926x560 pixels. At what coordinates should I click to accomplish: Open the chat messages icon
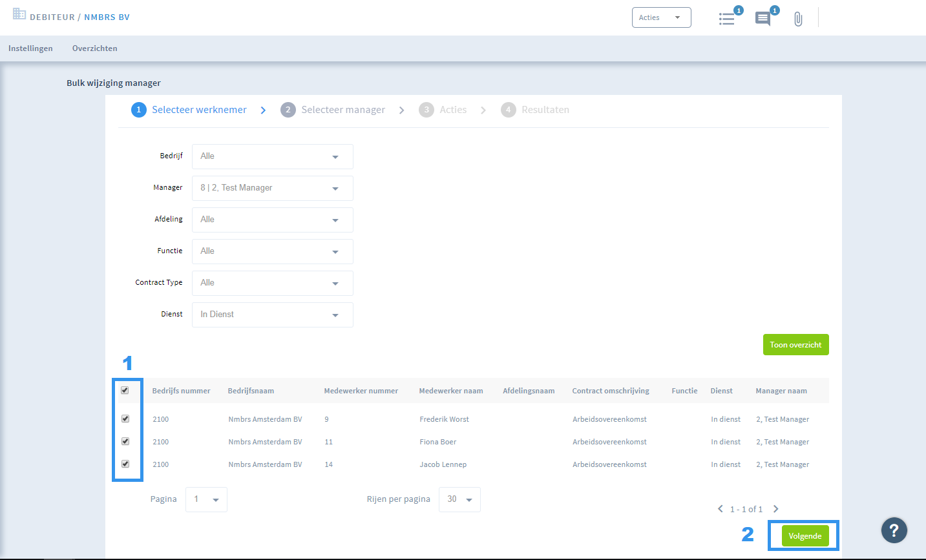click(x=763, y=18)
